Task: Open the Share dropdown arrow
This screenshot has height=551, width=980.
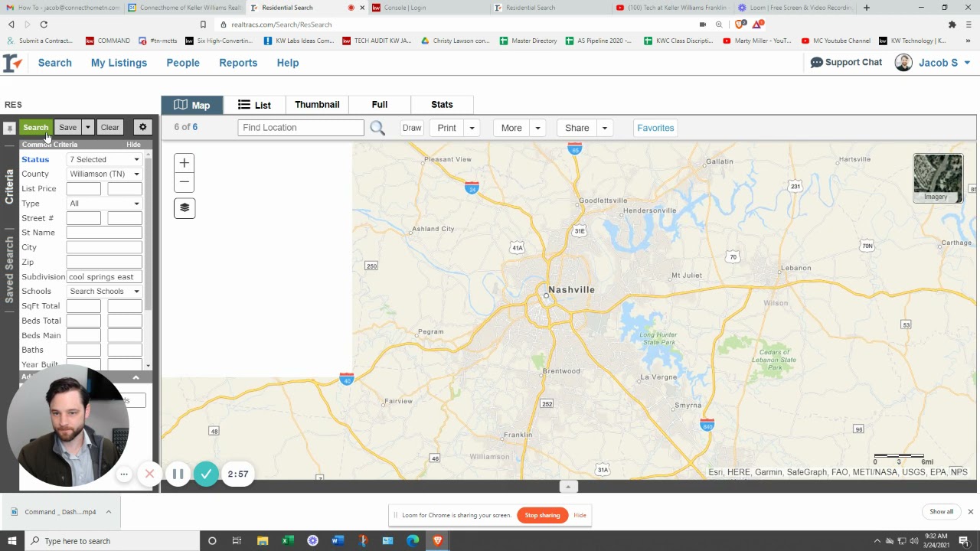Action: point(604,128)
